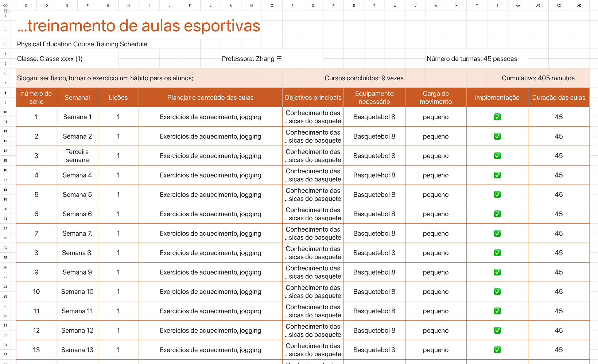The width and height of the screenshot is (598, 364).
Task: Click the orange title '...treinamento de aulas esportivas'
Action: 139,26
